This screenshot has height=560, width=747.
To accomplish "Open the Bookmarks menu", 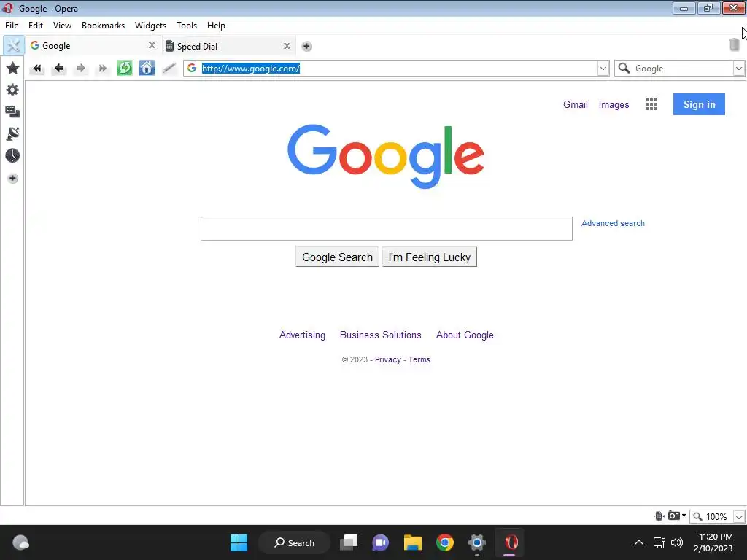I will click(x=103, y=26).
